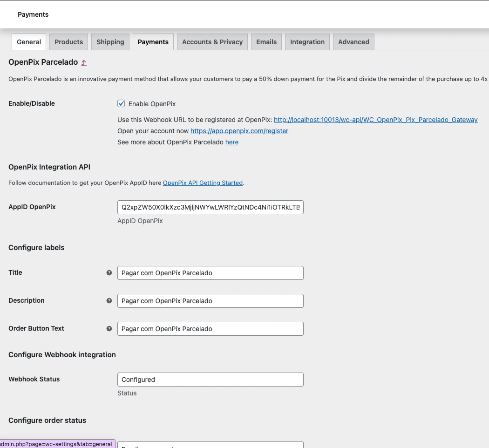Toggle the Enable OpenPix checkbox
The height and width of the screenshot is (448, 489).
[x=122, y=104]
